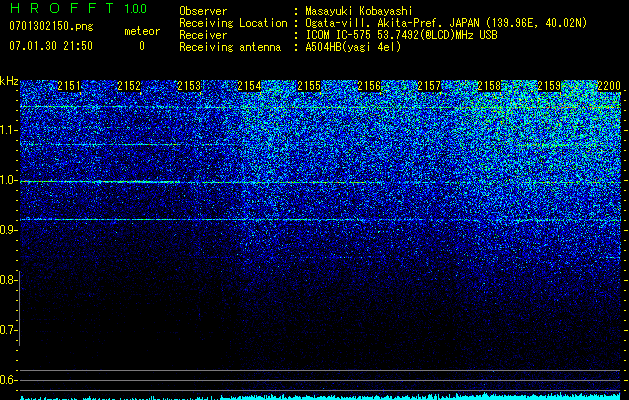Click the kHz axis unit label
The height and width of the screenshot is (400, 629).
(9, 81)
